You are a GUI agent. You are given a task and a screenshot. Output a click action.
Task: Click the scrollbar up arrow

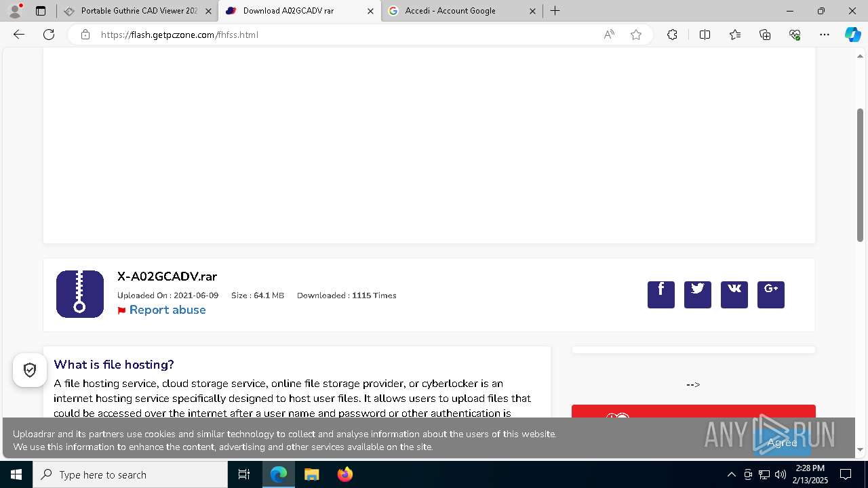click(860, 56)
